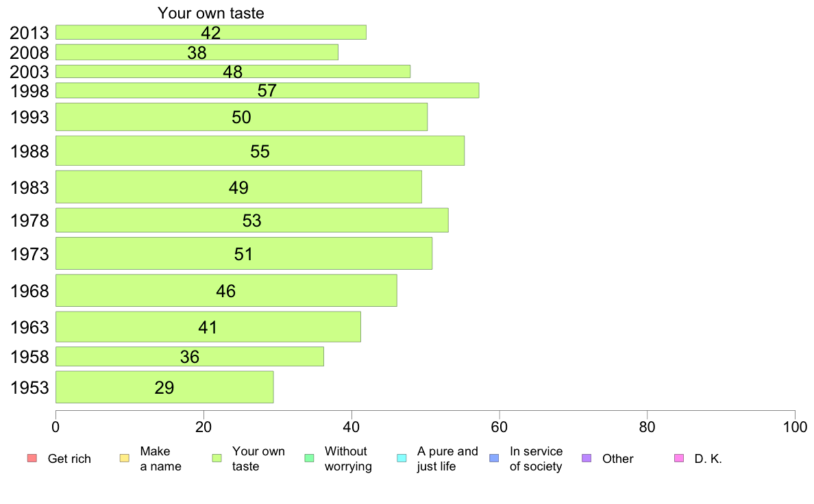This screenshot has height=504, width=814.
Task: Click the Your own taste chart title
Action: (x=211, y=13)
